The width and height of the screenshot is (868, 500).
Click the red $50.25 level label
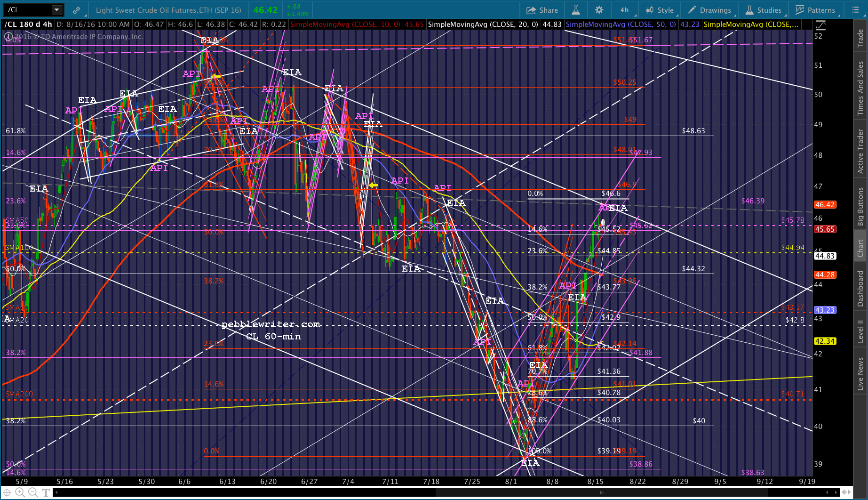(x=625, y=82)
